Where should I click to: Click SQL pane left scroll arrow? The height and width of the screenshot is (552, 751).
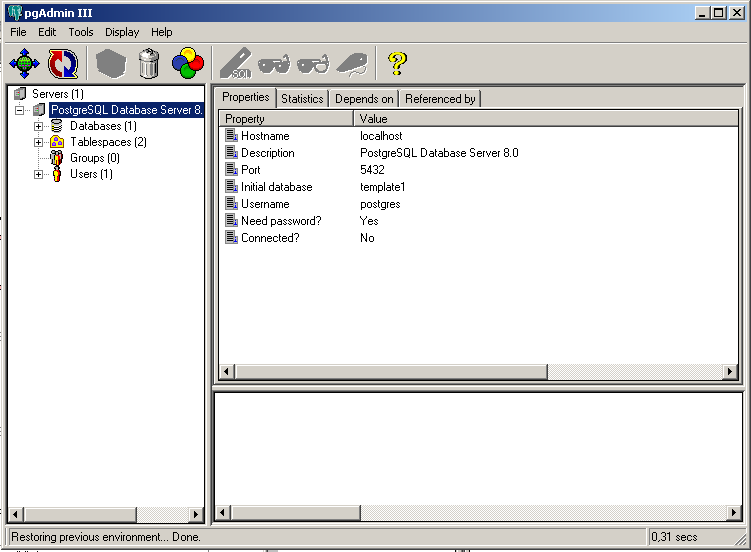point(222,512)
